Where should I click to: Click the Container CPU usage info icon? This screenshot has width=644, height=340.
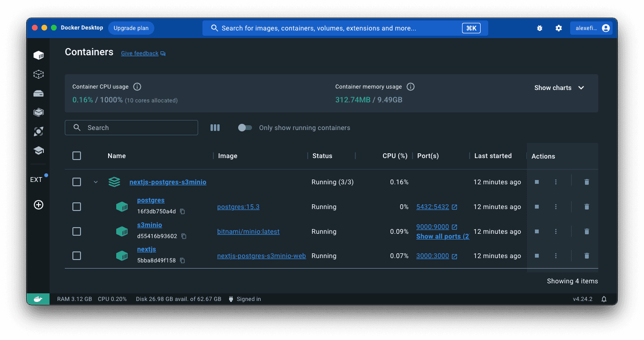click(x=137, y=87)
